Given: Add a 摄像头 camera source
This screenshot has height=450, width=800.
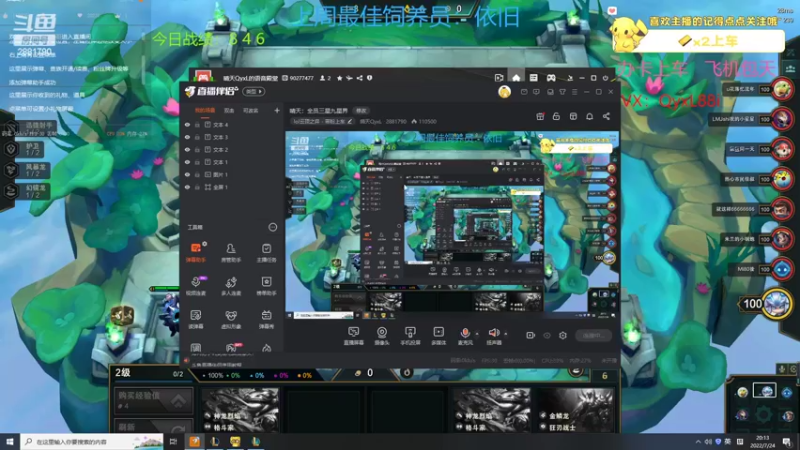Looking at the screenshot, I should click(x=382, y=336).
